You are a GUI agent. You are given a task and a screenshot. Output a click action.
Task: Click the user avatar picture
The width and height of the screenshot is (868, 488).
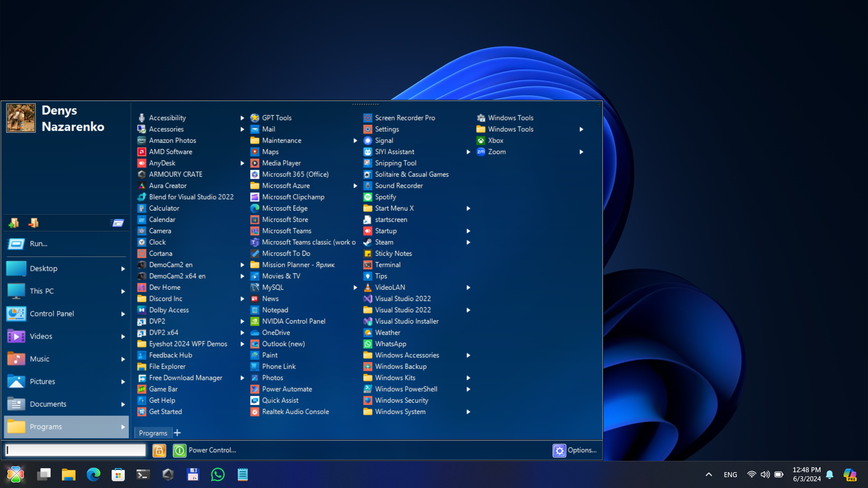click(21, 118)
